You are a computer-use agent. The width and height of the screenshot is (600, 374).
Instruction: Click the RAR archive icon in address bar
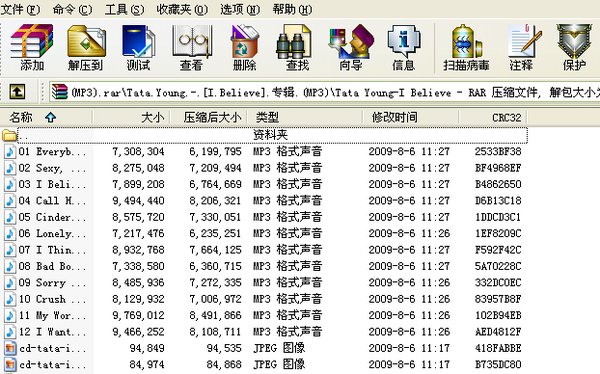point(60,92)
